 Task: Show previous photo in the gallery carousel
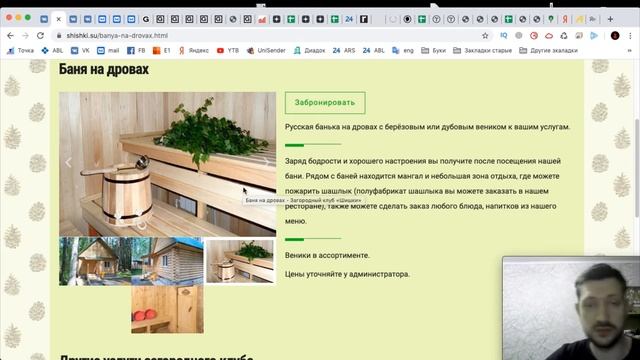[x=68, y=162]
